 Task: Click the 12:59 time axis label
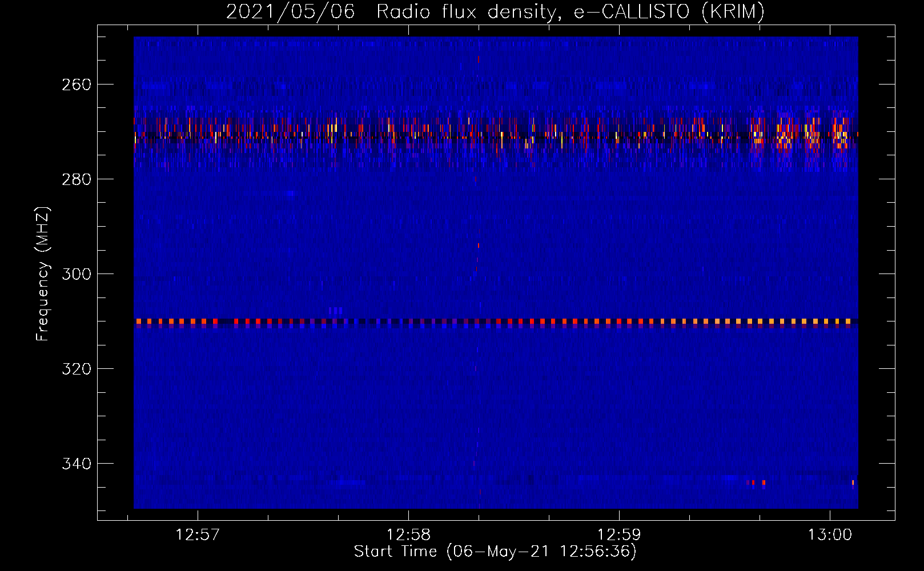tap(619, 535)
